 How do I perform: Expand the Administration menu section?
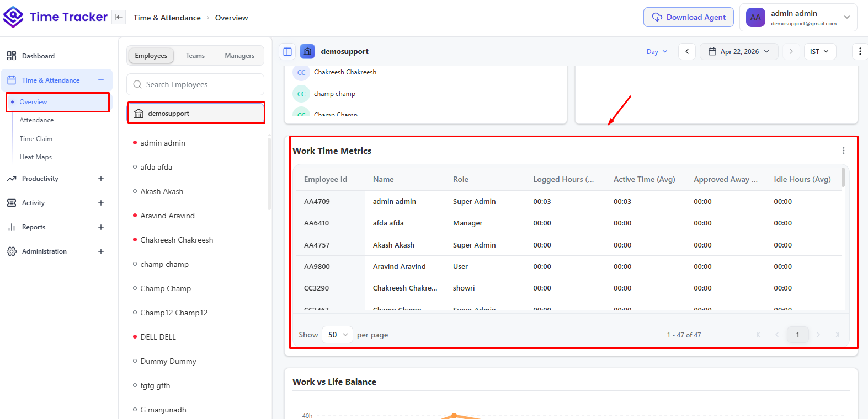(101, 251)
